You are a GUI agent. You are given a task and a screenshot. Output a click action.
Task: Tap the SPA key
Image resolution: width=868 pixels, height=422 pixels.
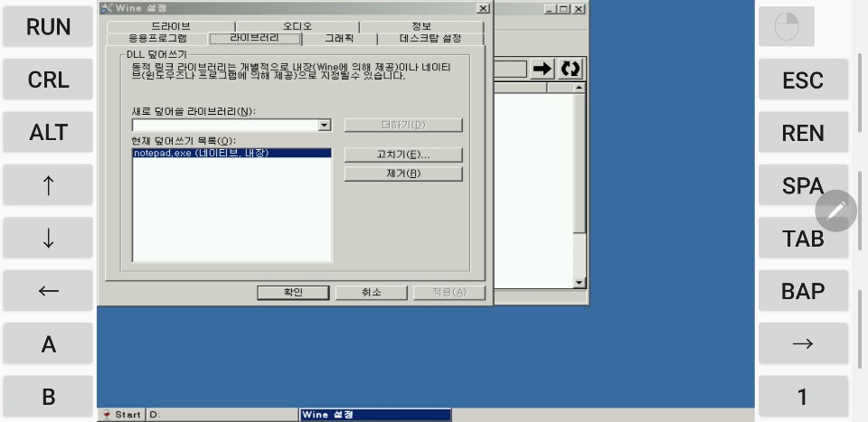[803, 184]
